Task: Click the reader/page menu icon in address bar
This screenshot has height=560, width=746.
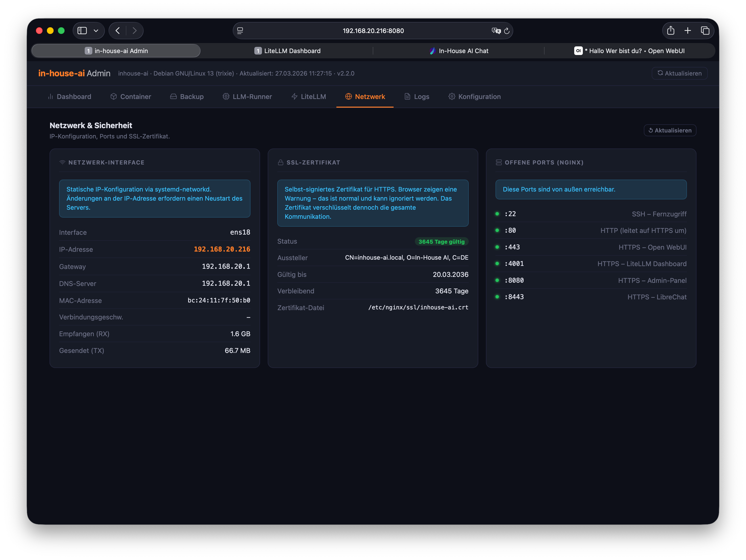Action: point(240,31)
